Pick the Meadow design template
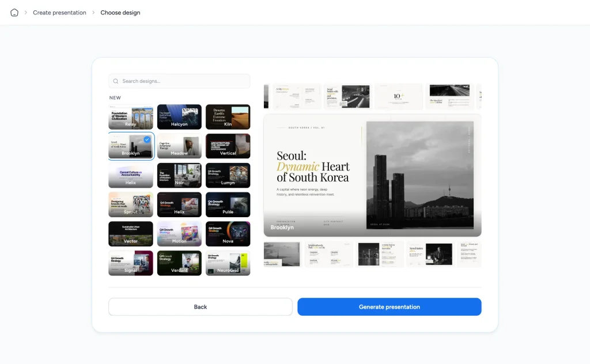The height and width of the screenshot is (364, 590). [179, 146]
